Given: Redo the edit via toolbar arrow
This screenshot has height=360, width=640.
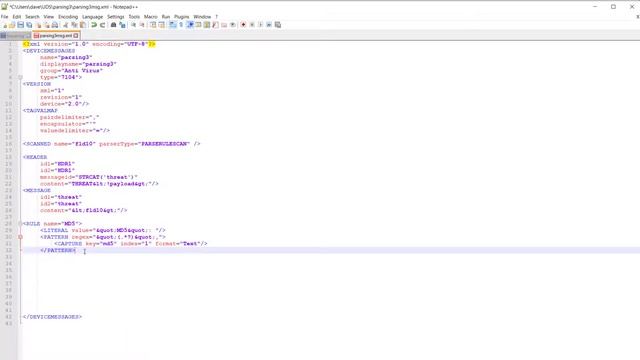Looking at the screenshot, I should click(102, 25).
